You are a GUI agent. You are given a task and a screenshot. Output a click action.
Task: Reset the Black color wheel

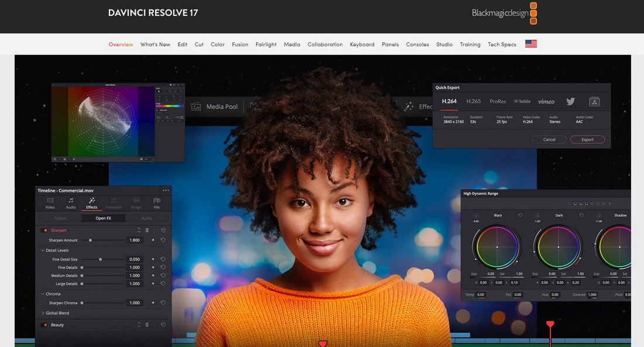(520, 215)
